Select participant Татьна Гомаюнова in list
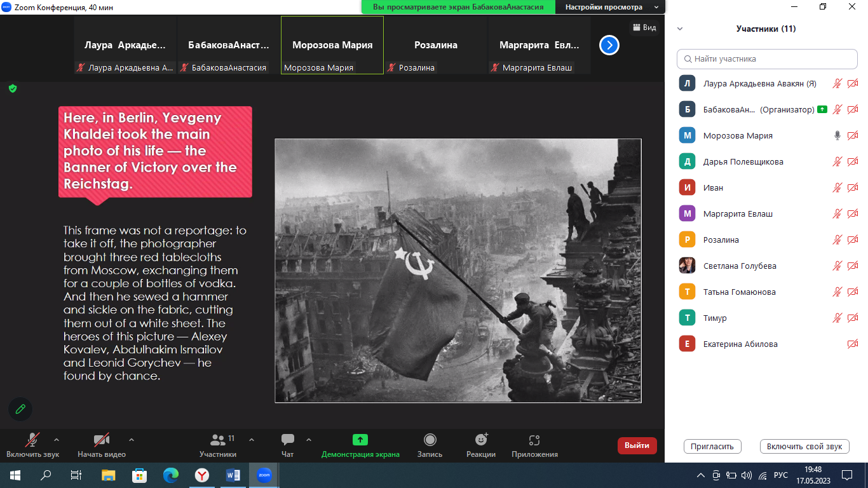This screenshot has height=488, width=868. point(767,292)
